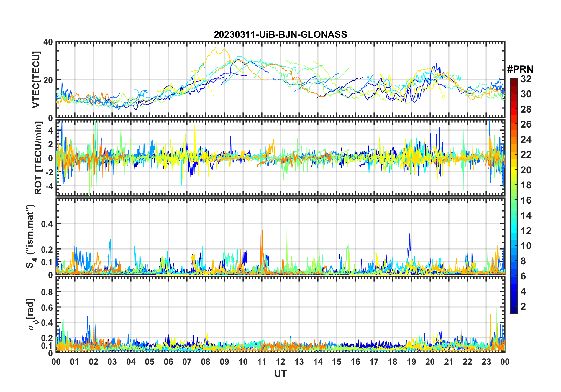Select the "VTEC[TECU]" y-axis label

(x=36, y=80)
